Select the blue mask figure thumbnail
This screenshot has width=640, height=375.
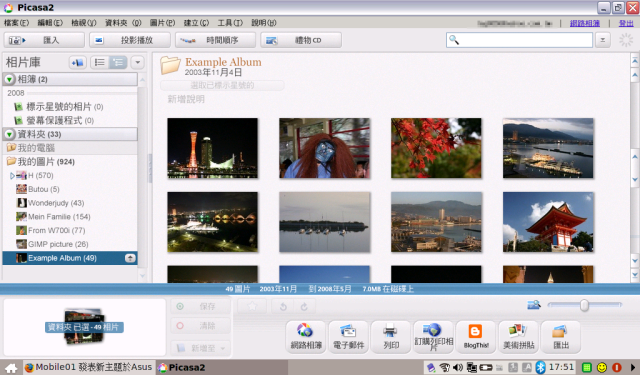coord(324,148)
